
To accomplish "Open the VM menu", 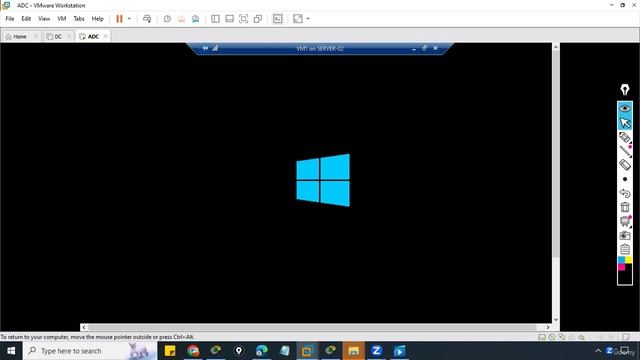I will 62,19.
